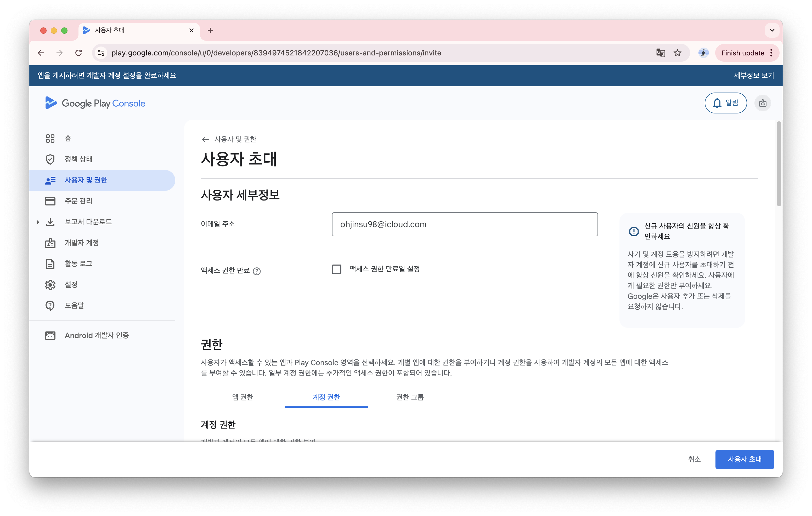Bookmark this page with star icon
The width and height of the screenshot is (812, 516).
tap(678, 53)
